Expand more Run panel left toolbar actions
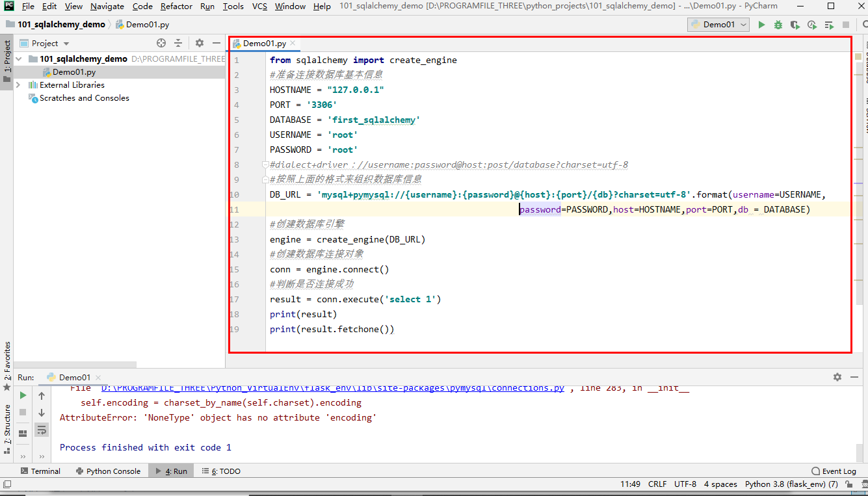The image size is (868, 496). point(23,456)
